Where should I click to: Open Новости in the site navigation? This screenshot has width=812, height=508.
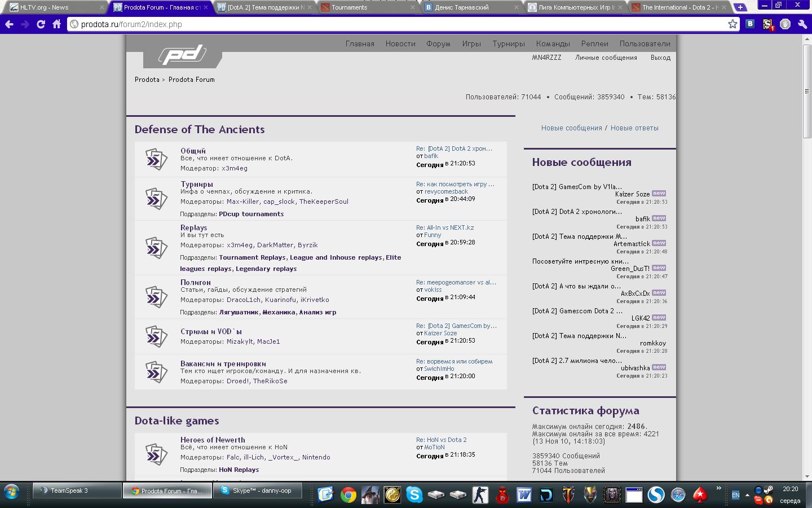(x=400, y=43)
